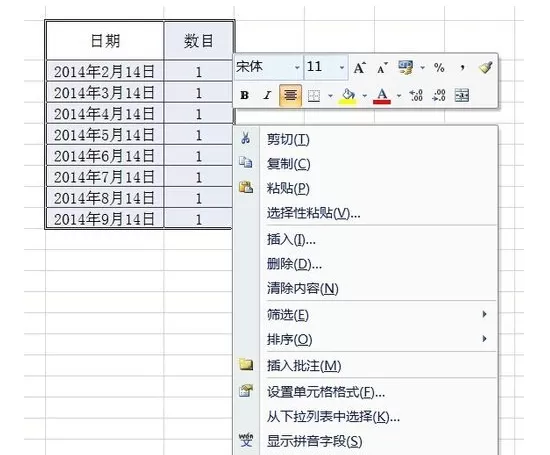
Task: Select cell 2014年2月14日
Action: tap(105, 71)
